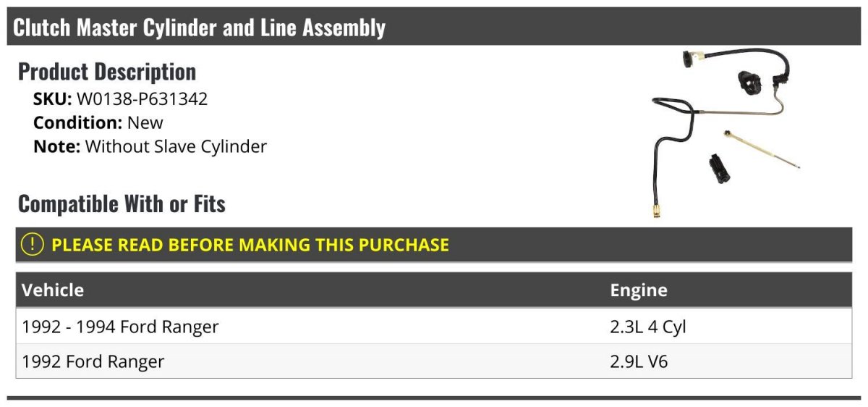The width and height of the screenshot is (868, 407).
Task: Expand the PLEASE READ BEFORE MAKING THIS PURCHASE banner
Action: tap(250, 245)
